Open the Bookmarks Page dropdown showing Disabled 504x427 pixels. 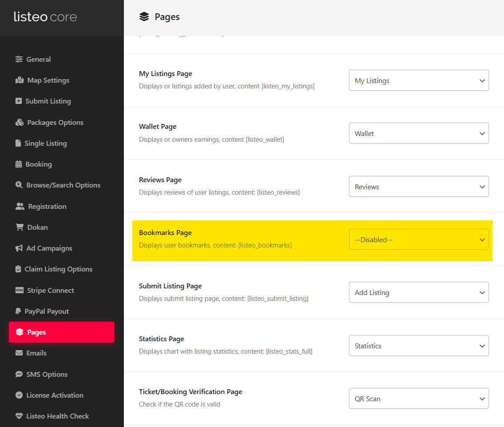(418, 240)
